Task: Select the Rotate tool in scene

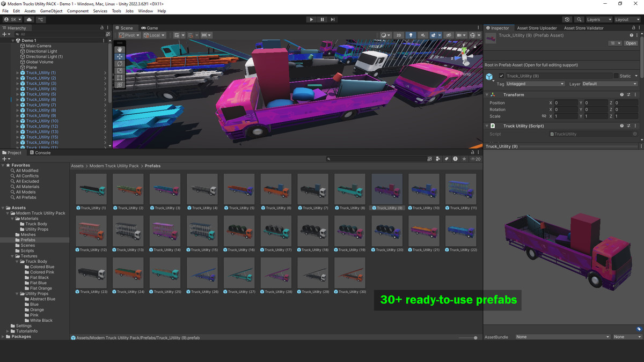Action: [x=120, y=63]
